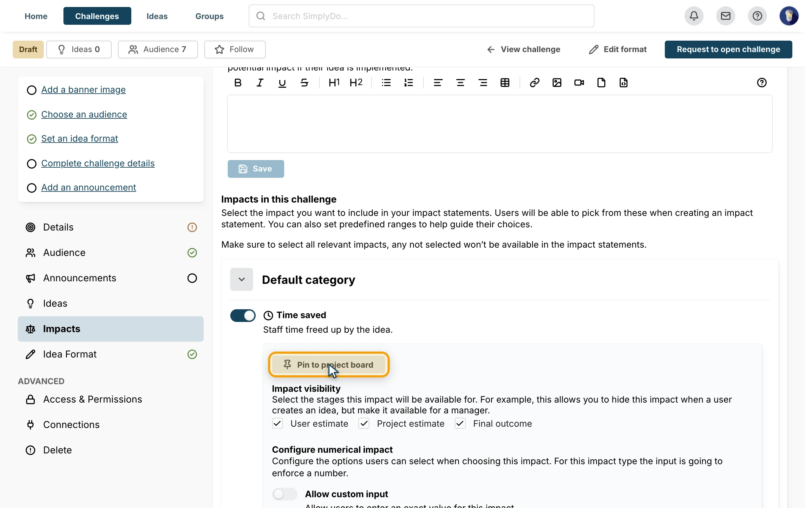The image size is (812, 508).
Task: Center align text
Action: tap(460, 83)
